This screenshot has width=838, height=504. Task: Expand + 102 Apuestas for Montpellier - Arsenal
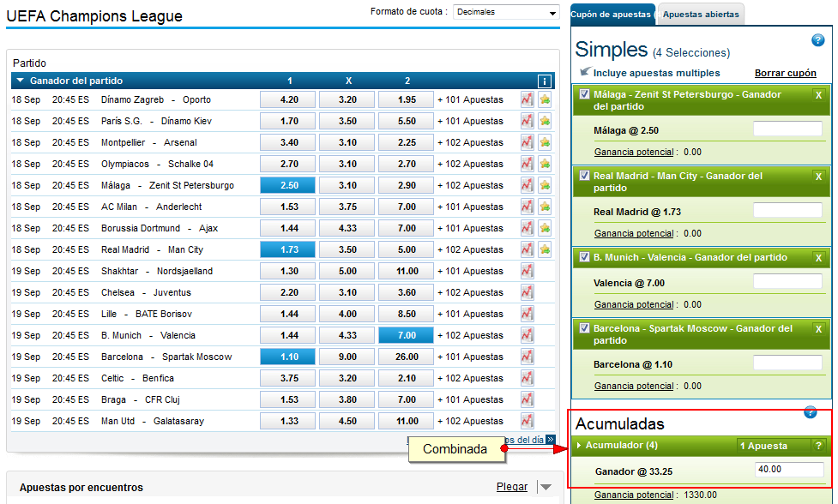click(x=470, y=142)
